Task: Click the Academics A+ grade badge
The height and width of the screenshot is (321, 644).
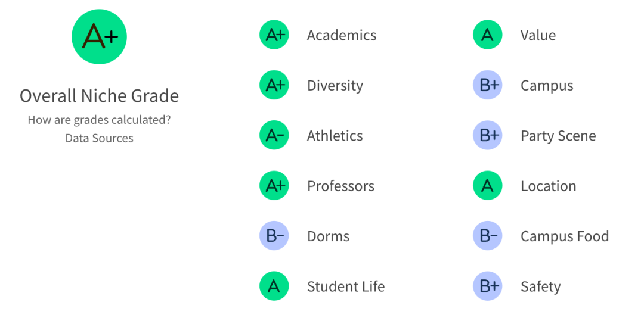Action: click(274, 35)
